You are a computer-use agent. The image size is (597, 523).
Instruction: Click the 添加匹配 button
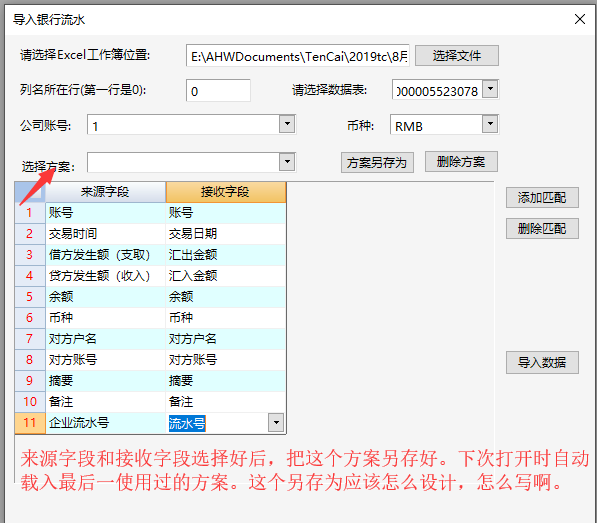[542, 198]
